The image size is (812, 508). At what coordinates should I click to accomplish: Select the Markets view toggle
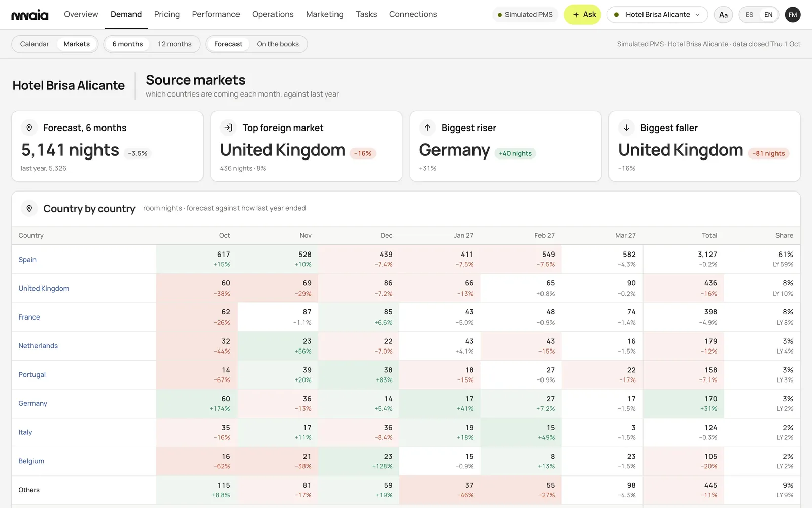77,44
